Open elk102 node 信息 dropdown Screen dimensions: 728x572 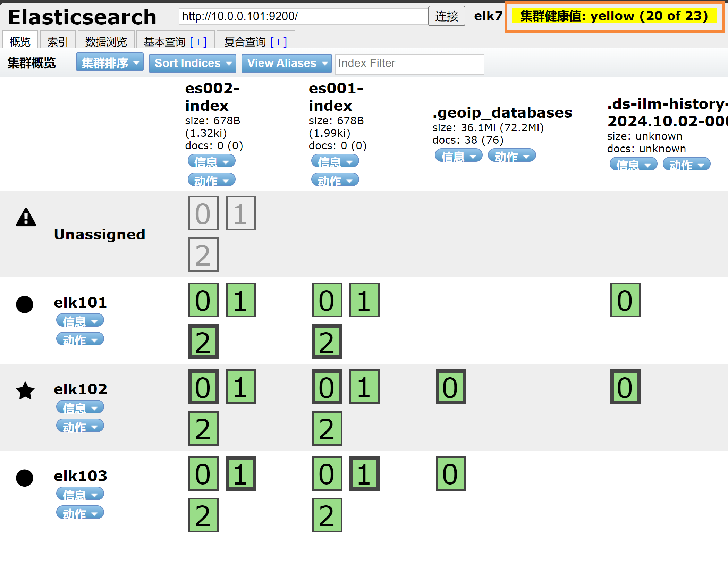pyautogui.click(x=80, y=407)
